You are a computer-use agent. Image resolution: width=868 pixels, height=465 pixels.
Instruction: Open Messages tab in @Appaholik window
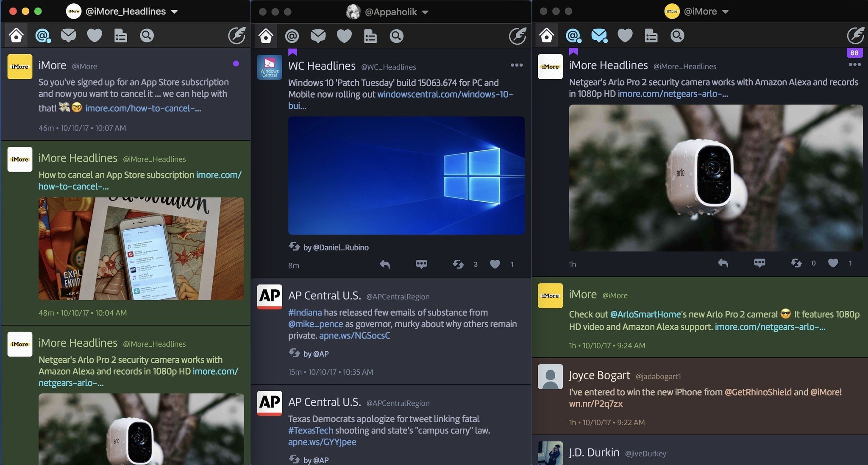coord(318,36)
